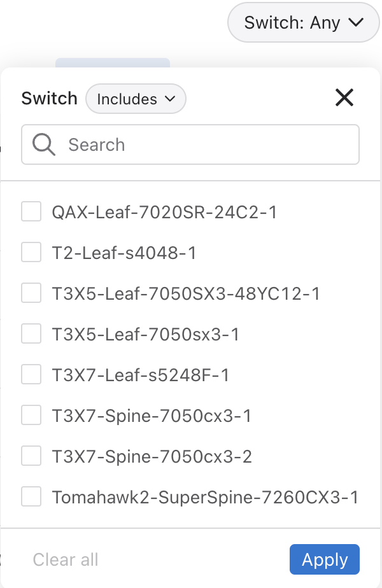Tick the T3X7-Spine-7050cx3-2 checkbox

31,456
